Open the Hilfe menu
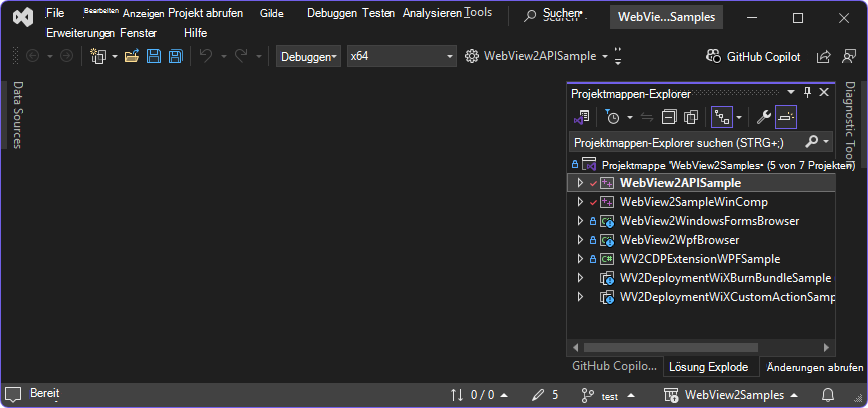This screenshot has width=868, height=408. pyautogui.click(x=195, y=33)
